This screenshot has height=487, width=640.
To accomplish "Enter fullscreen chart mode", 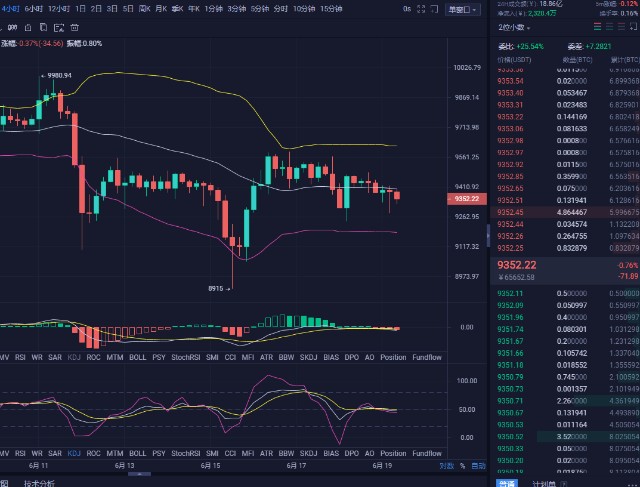I will pyautogui.click(x=421, y=9).
